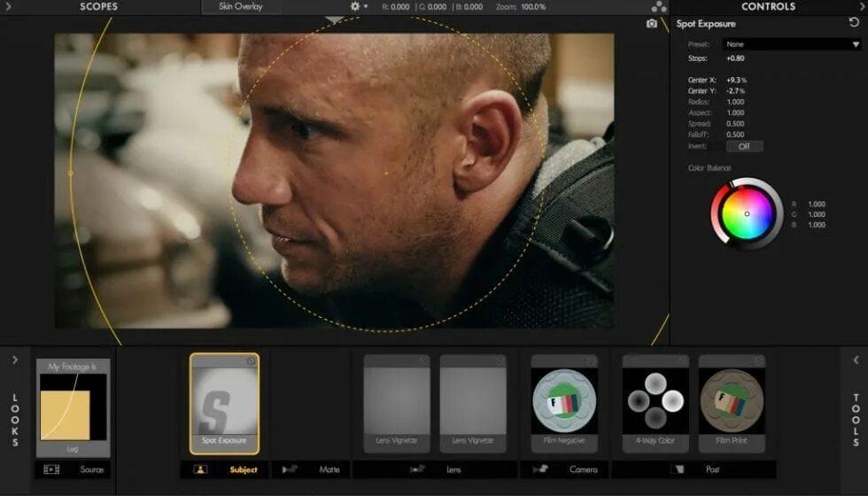868x496 pixels.
Task: Click the Lens section icon
Action: tap(416, 469)
